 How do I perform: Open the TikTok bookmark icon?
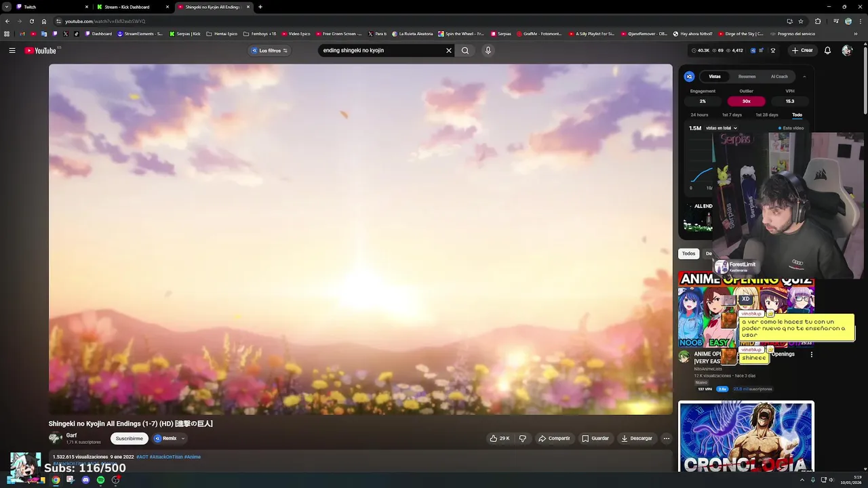click(77, 34)
